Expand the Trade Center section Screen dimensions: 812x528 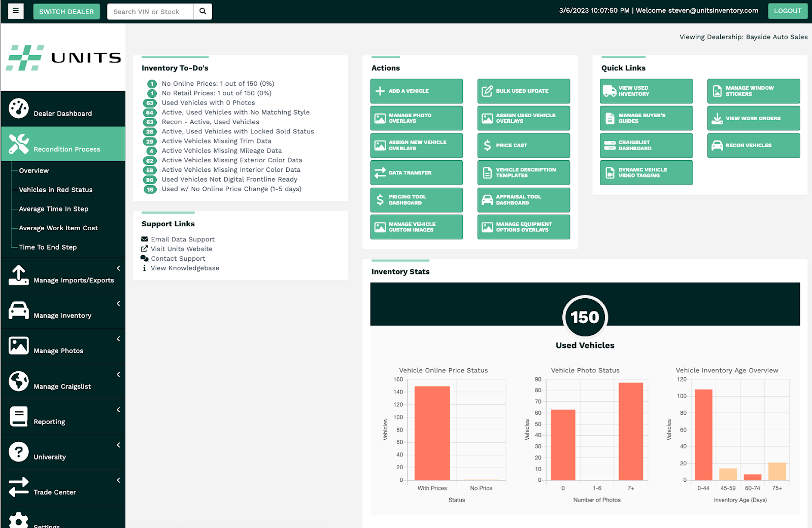118,480
